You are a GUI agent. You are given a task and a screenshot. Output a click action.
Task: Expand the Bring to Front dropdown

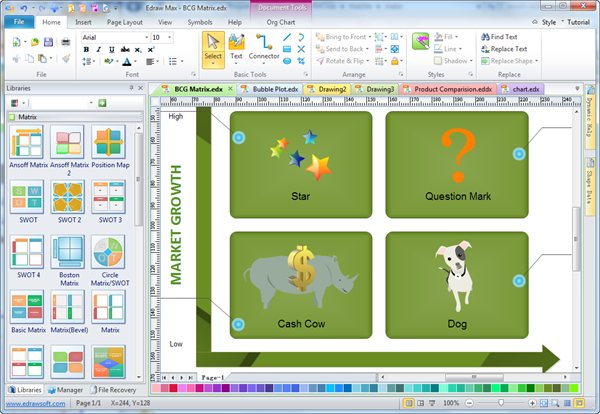click(370, 37)
